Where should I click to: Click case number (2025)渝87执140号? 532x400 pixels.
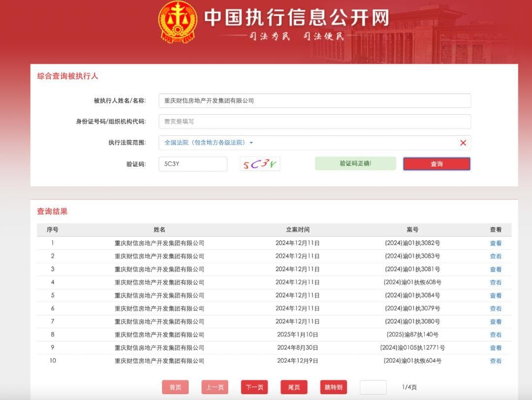point(412,335)
